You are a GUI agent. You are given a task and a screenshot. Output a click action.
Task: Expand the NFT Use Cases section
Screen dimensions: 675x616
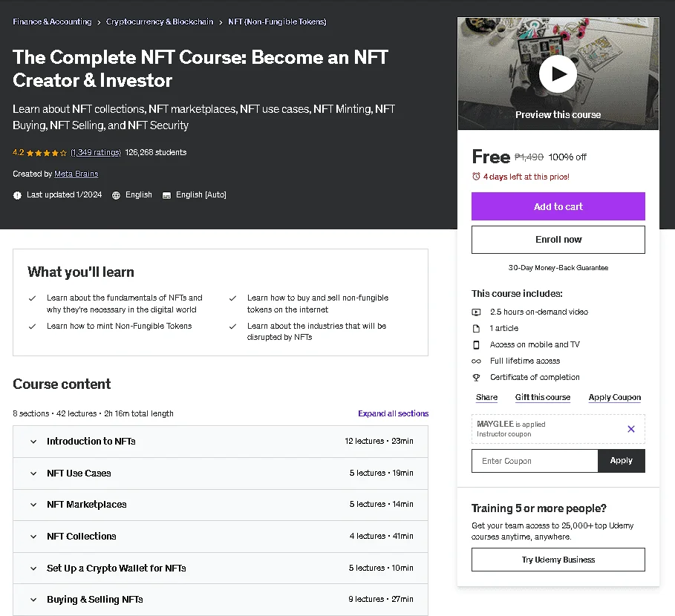[221, 474]
